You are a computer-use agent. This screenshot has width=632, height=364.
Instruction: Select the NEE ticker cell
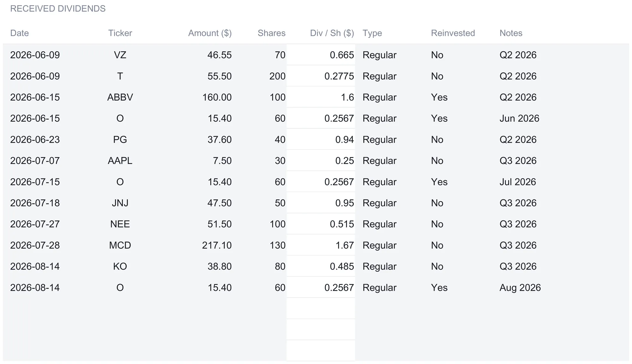(x=120, y=224)
